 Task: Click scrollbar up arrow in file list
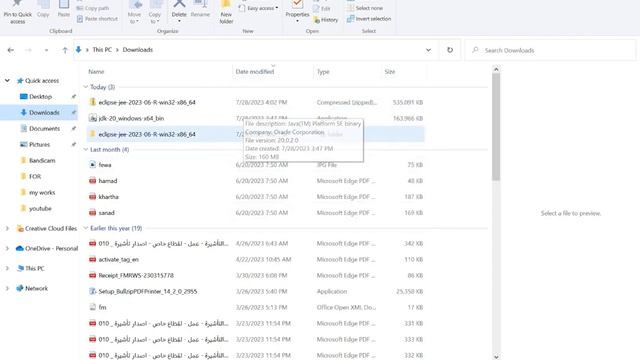pyautogui.click(x=496, y=69)
